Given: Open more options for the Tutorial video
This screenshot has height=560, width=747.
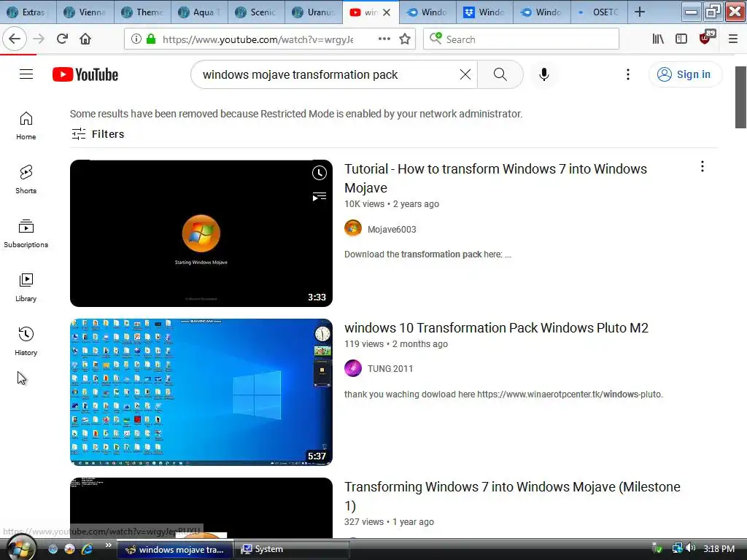Looking at the screenshot, I should [703, 166].
